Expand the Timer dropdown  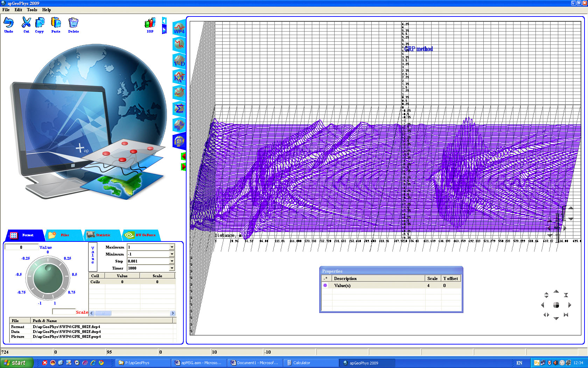click(x=172, y=268)
